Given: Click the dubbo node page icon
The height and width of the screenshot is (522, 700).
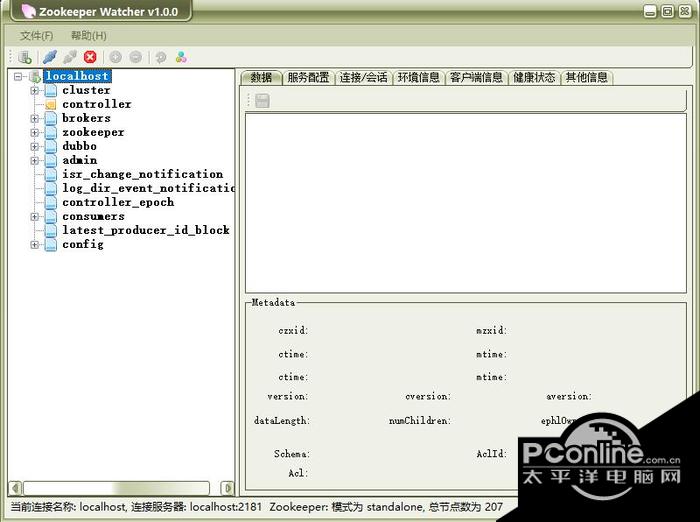Looking at the screenshot, I should click(51, 146).
